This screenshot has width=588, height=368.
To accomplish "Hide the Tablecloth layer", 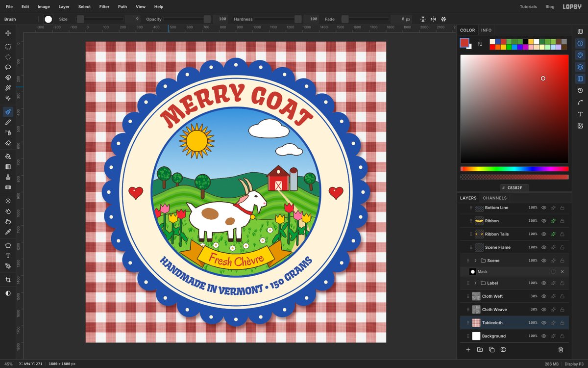I will pyautogui.click(x=543, y=323).
